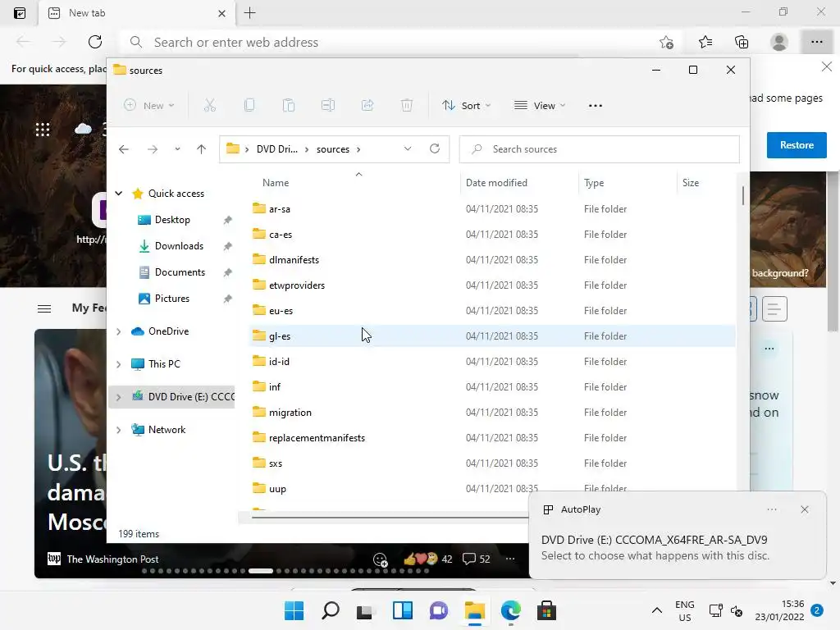Click the Rename icon in Explorer toolbar

coord(328,106)
